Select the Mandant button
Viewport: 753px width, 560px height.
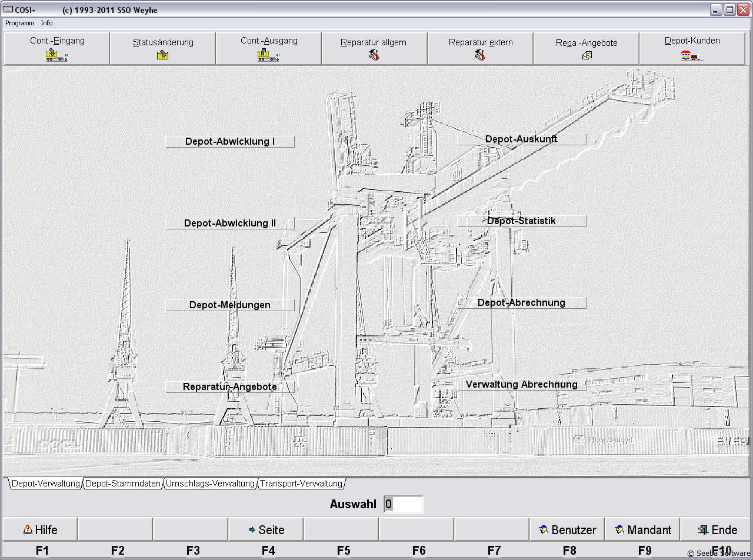tap(642, 529)
